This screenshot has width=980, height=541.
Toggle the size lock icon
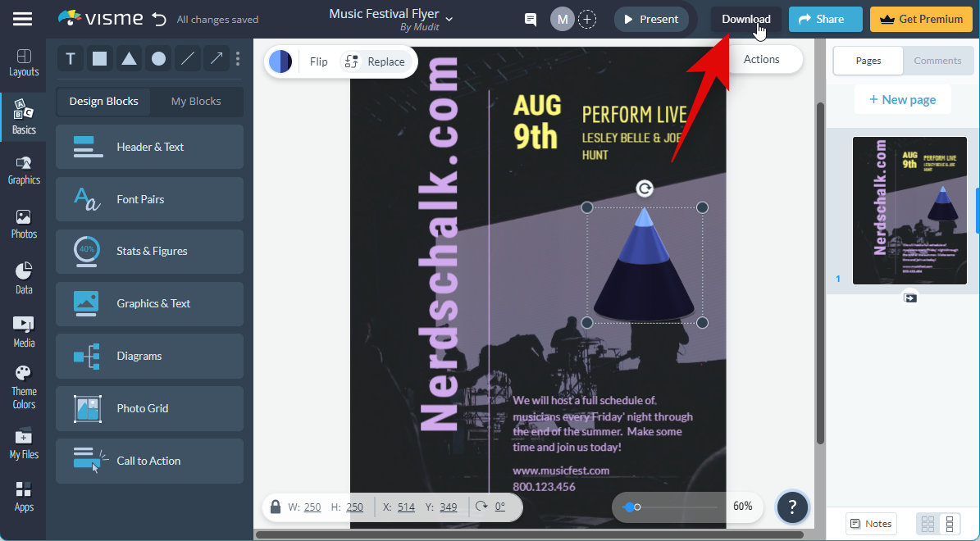click(275, 507)
